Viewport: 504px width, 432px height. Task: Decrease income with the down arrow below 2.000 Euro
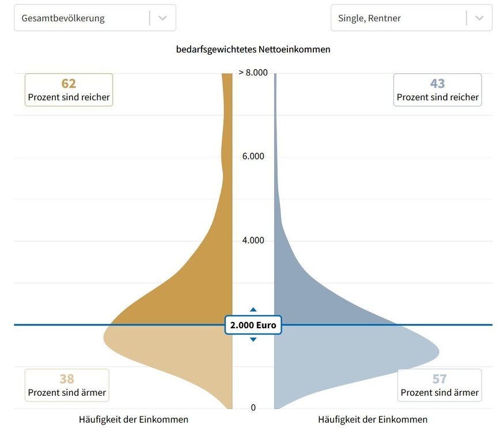click(253, 339)
